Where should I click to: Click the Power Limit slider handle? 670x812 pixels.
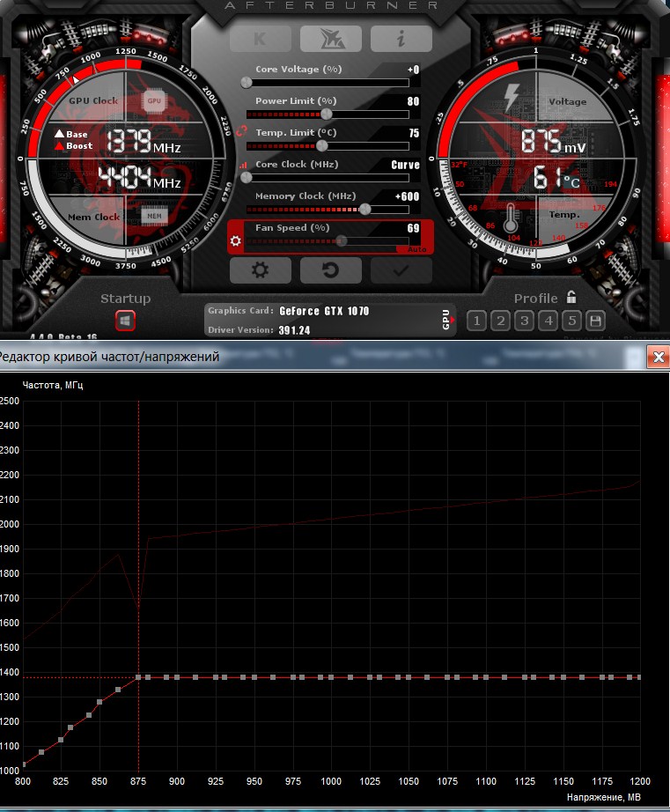pos(327,114)
